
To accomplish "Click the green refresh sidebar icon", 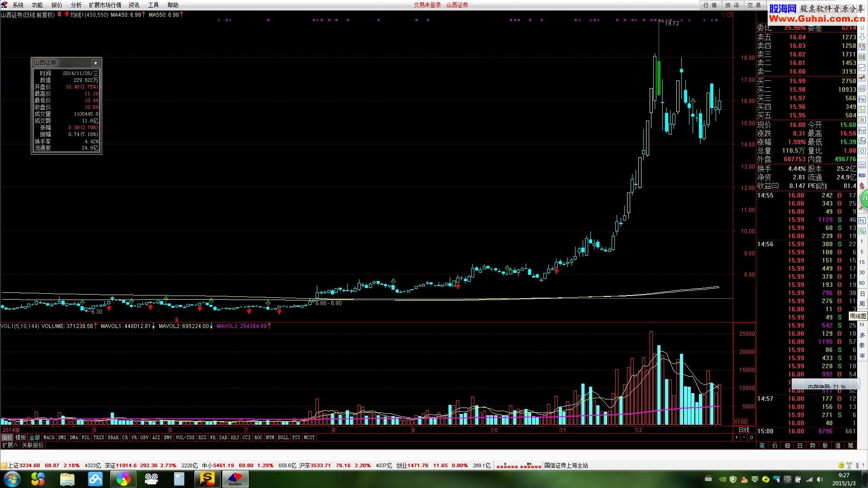I will 862,230.
